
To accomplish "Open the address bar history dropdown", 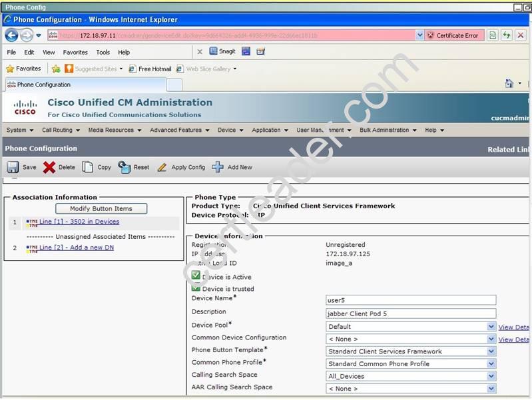I will (x=419, y=35).
